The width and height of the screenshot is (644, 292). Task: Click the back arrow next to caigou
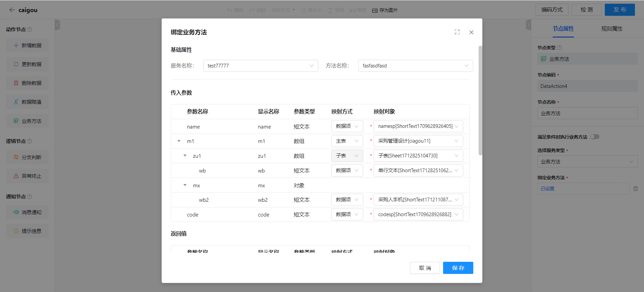coord(12,10)
